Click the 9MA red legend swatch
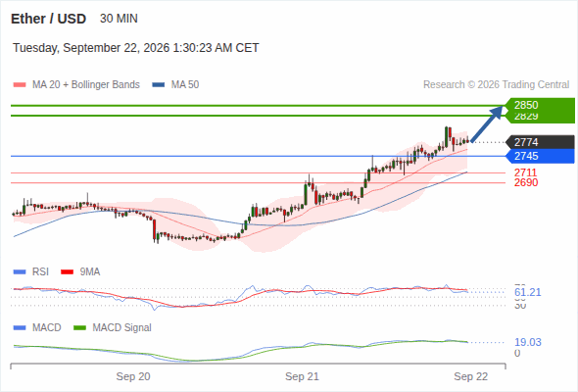Viewport: 578px width, 392px height. click(67, 272)
